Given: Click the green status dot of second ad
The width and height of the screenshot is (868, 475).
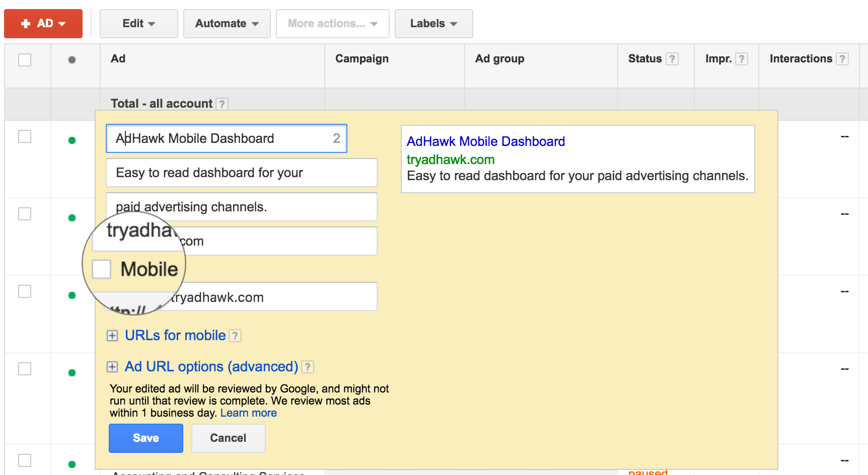Looking at the screenshot, I should pos(72,218).
